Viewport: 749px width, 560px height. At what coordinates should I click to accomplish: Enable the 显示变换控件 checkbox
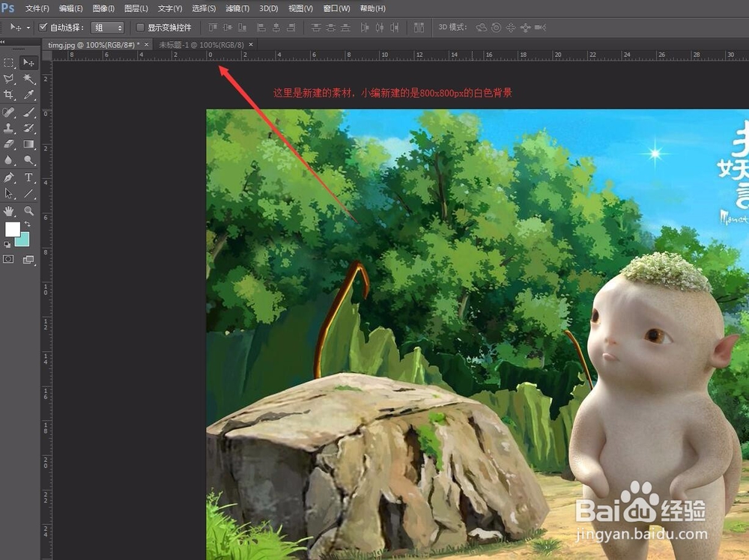(x=140, y=28)
